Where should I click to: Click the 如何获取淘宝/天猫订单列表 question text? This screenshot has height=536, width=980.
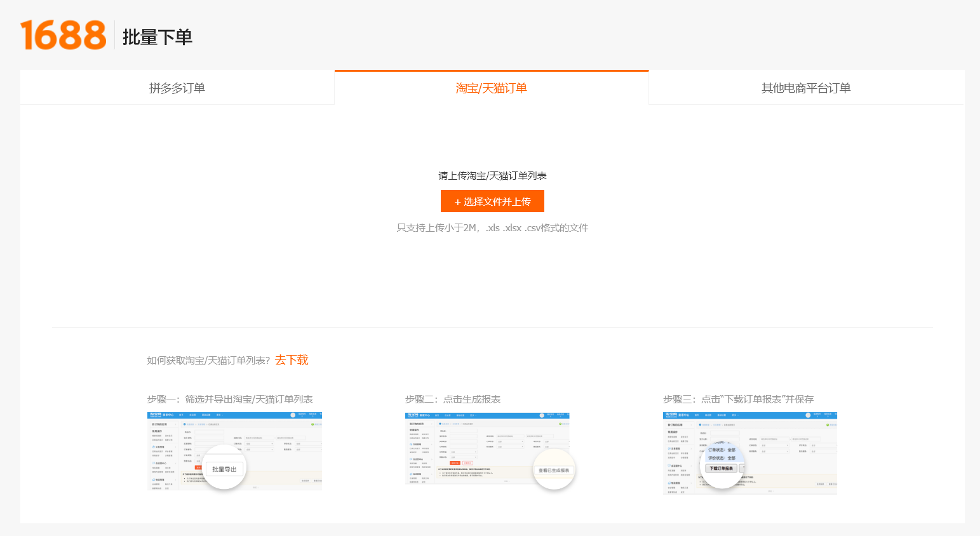208,360
